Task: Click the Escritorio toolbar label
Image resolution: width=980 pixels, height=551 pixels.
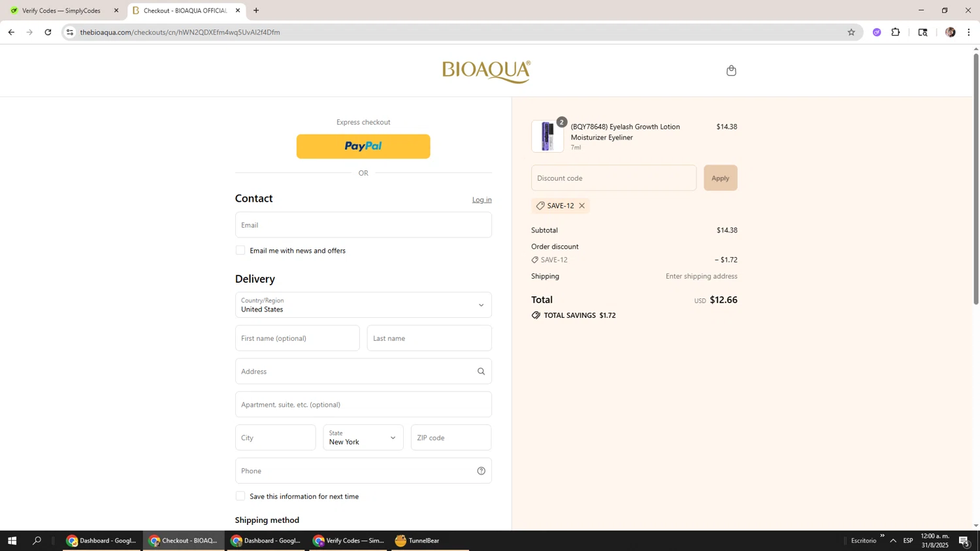Action: click(x=863, y=541)
